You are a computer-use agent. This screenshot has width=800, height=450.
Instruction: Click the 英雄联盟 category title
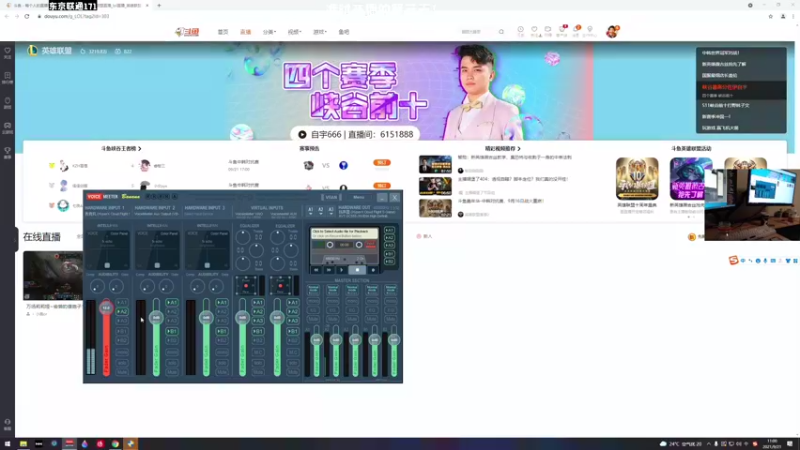[x=57, y=51]
